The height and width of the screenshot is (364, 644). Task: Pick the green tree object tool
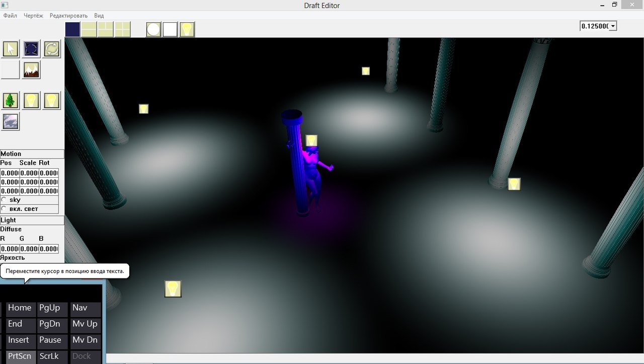point(10,101)
